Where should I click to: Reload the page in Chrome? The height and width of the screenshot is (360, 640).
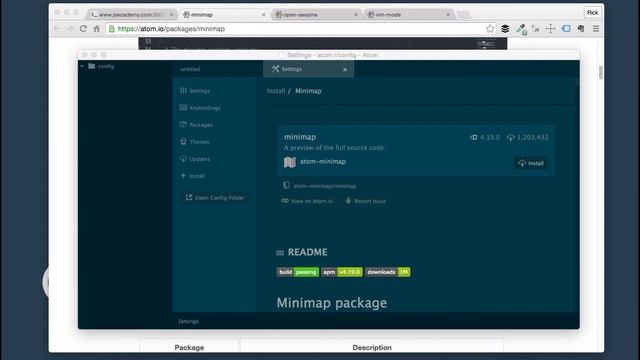(83, 29)
